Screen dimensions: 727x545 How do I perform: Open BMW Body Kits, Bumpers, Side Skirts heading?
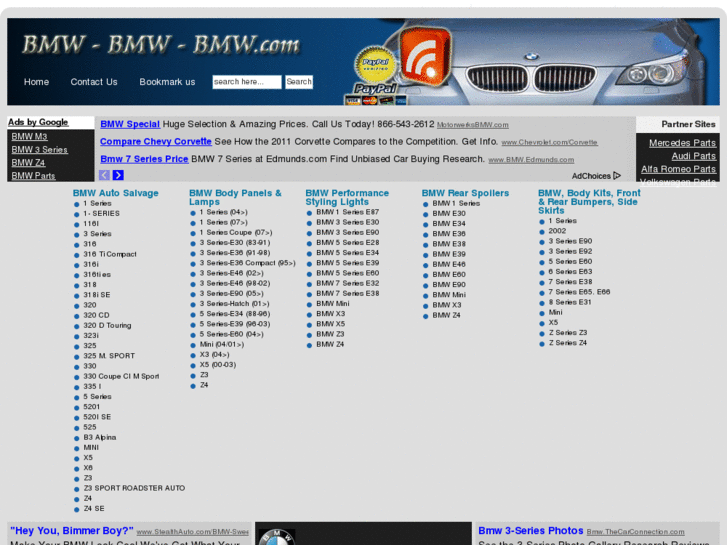pyautogui.click(x=589, y=202)
